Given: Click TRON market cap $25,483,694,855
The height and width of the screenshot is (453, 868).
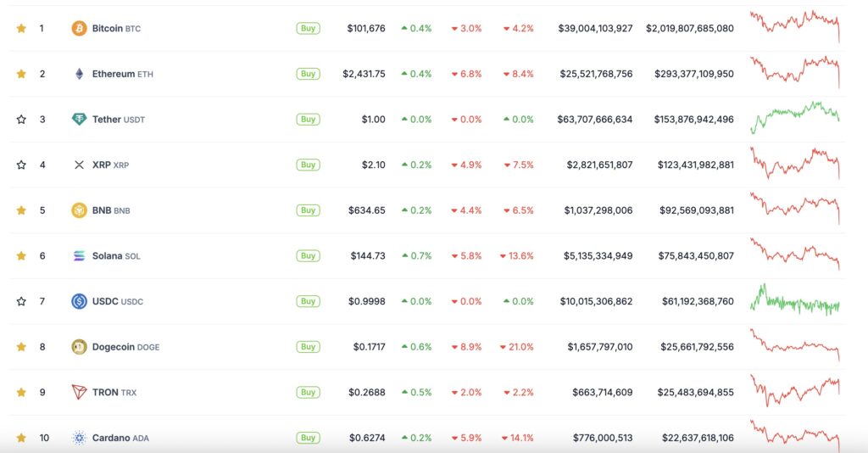Looking at the screenshot, I should (695, 392).
